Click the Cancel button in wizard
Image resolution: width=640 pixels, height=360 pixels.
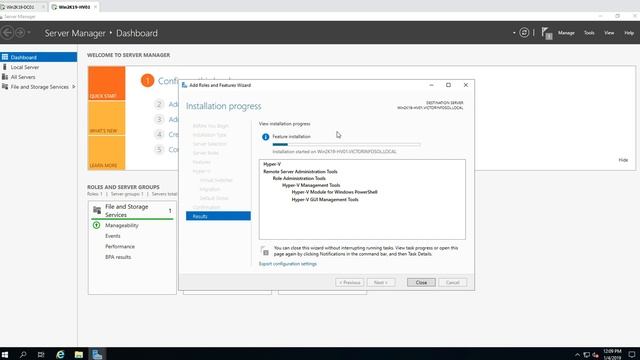[x=453, y=282]
